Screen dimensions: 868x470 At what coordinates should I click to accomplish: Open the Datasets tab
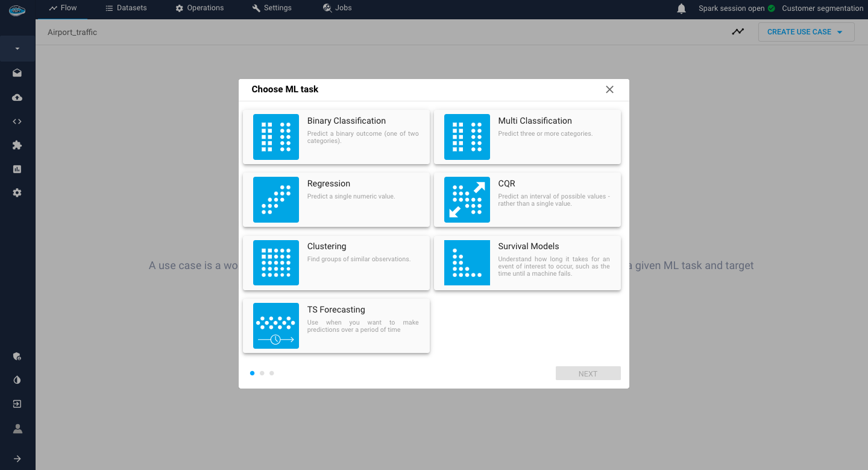click(126, 8)
